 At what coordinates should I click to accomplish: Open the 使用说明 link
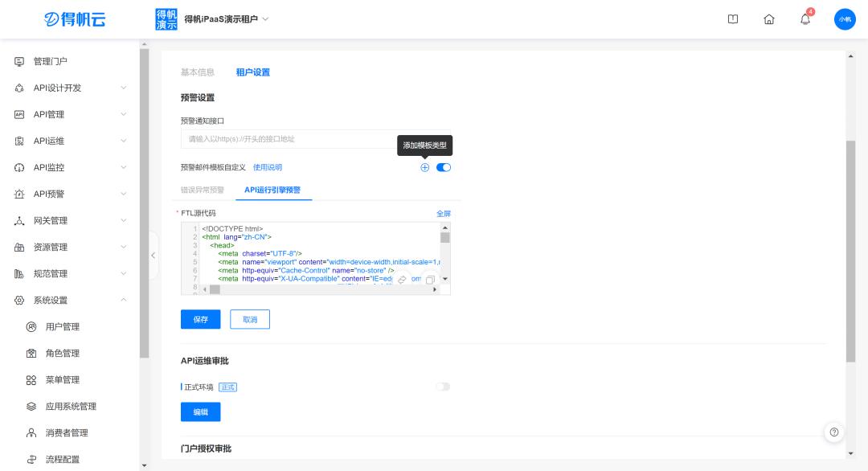[268, 168]
